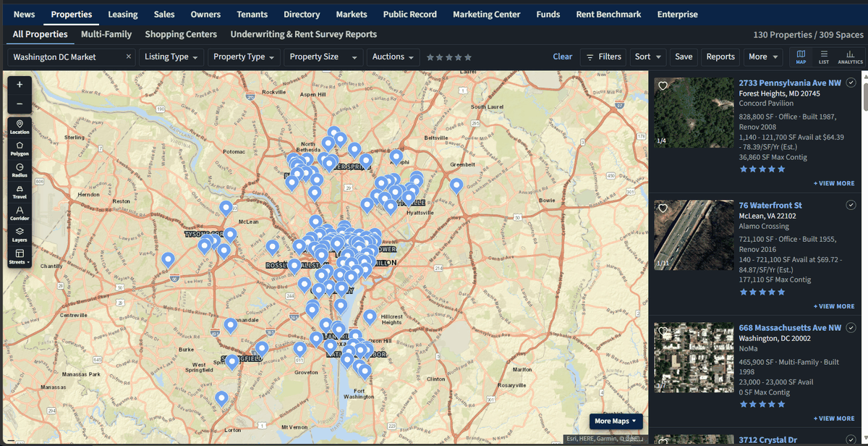The image size is (868, 446).
Task: Favorite 76 Waterfront St with heart icon
Action: [x=663, y=209]
